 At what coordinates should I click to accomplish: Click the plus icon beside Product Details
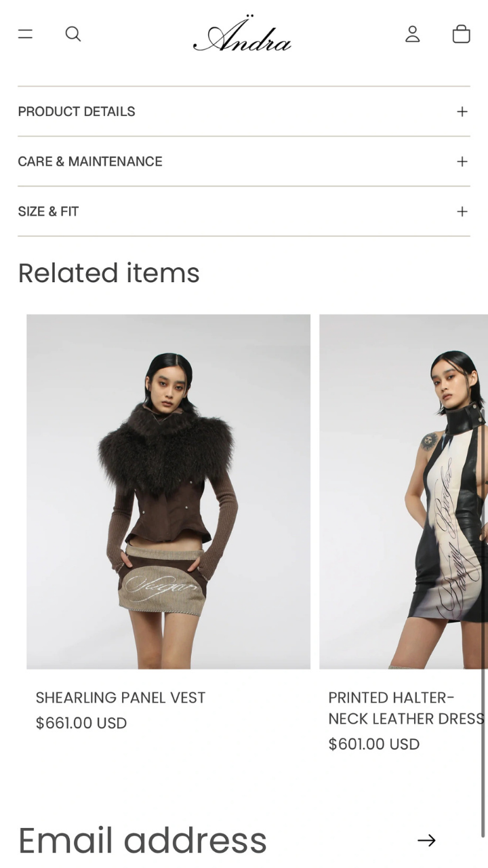tap(462, 111)
